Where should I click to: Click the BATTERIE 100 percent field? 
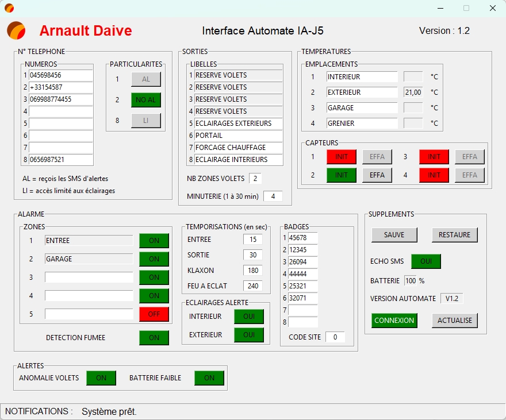click(411, 281)
